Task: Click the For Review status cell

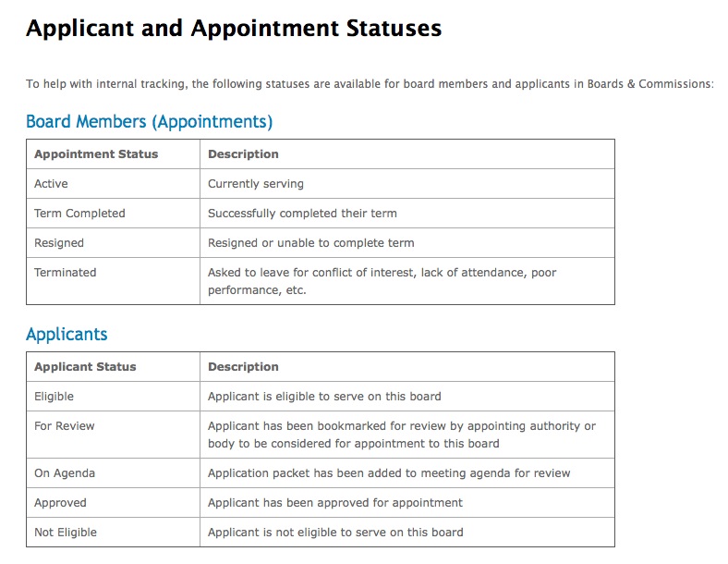Action: [65, 426]
